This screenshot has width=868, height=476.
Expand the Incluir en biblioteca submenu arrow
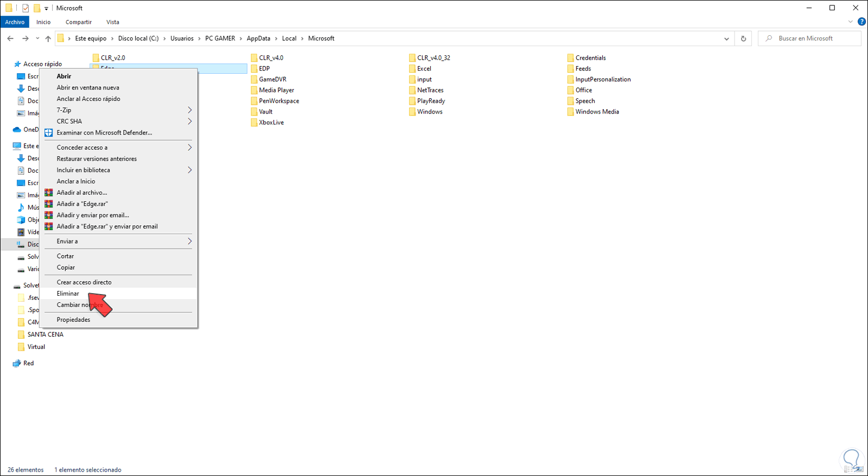click(190, 170)
